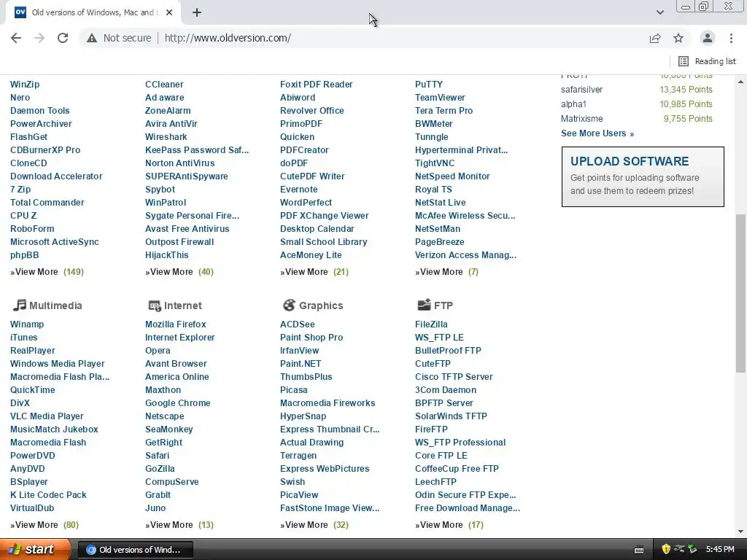View More Internet link showing 13
747x560 pixels.
[x=179, y=525]
